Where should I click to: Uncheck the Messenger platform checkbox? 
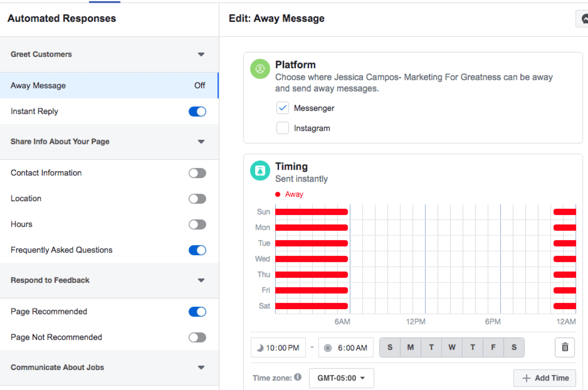(283, 108)
